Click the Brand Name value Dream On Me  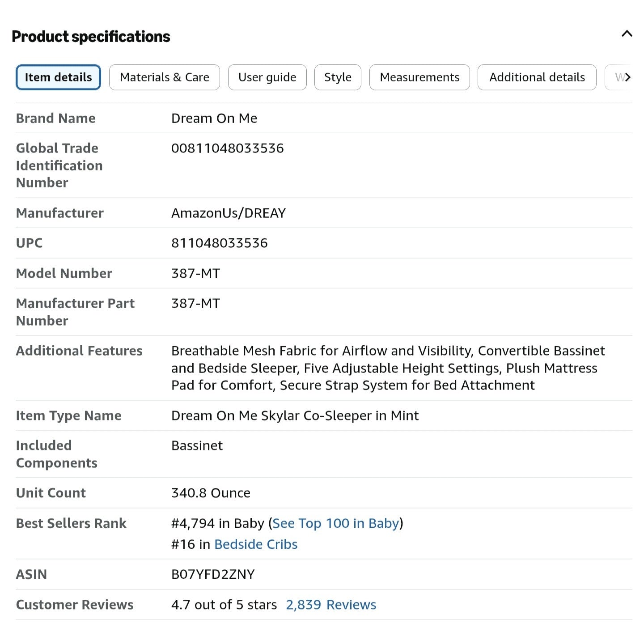coord(214,118)
